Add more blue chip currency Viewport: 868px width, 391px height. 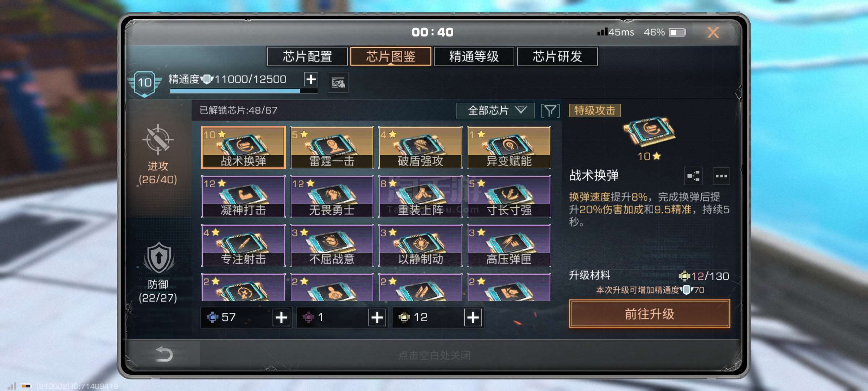tap(281, 318)
